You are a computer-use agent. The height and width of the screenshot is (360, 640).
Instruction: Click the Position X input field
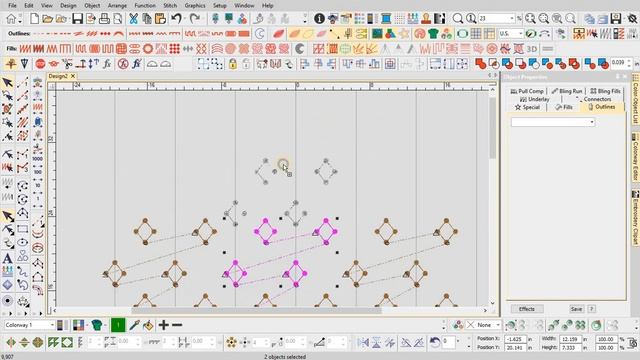pyautogui.click(x=515, y=339)
